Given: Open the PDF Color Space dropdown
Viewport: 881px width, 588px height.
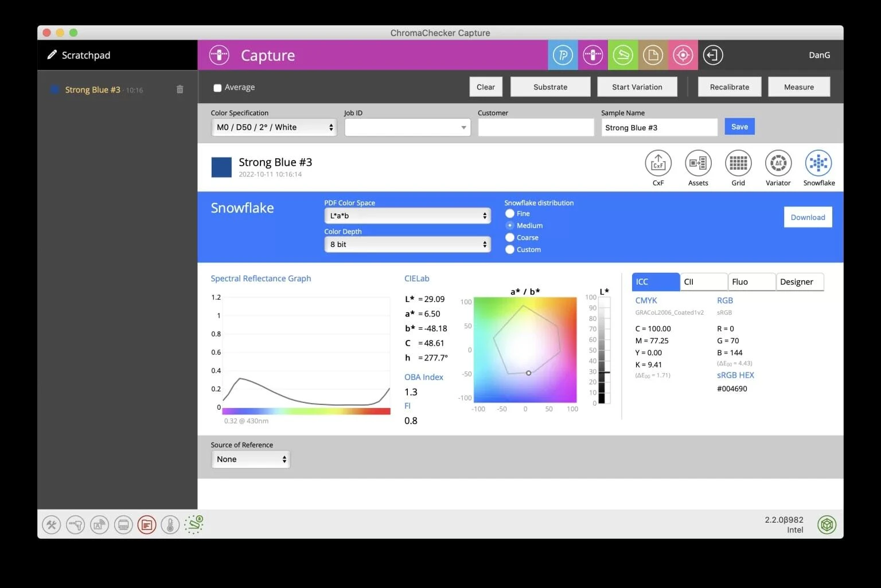Looking at the screenshot, I should [x=407, y=215].
